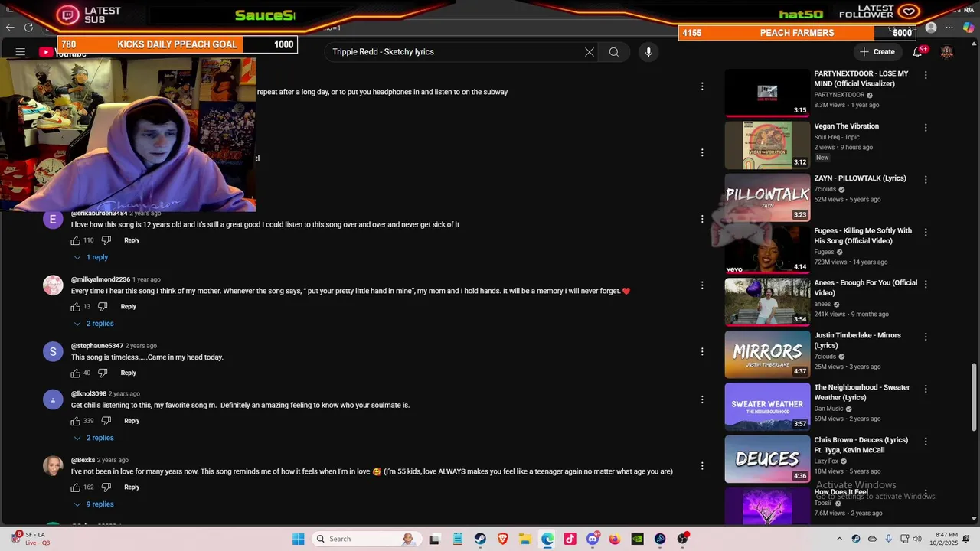Open more options for Sweater Weather video
The width and height of the screenshot is (980, 551).
coord(926,389)
